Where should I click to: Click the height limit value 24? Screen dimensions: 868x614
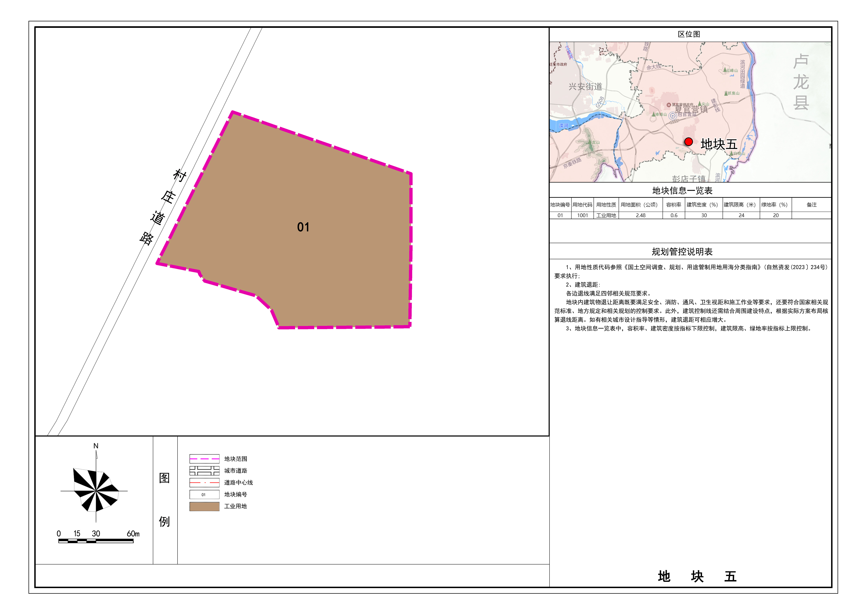coord(741,215)
